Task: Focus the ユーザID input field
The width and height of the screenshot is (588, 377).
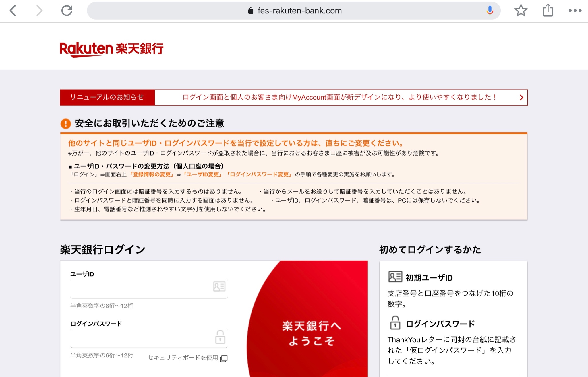Action: coord(149,288)
